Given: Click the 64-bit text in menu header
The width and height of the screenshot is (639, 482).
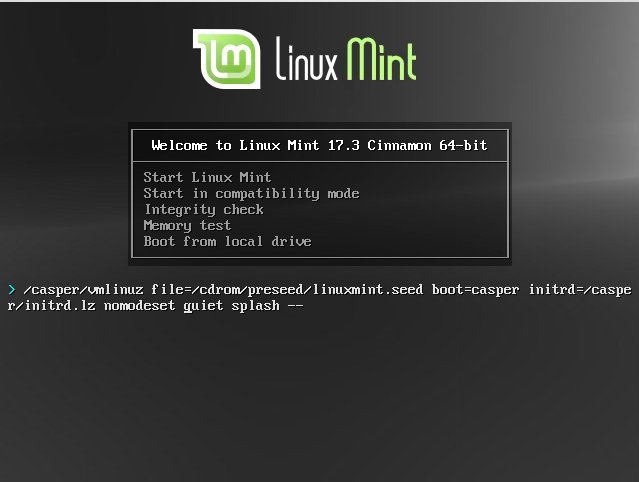Looking at the screenshot, I should 463,145.
